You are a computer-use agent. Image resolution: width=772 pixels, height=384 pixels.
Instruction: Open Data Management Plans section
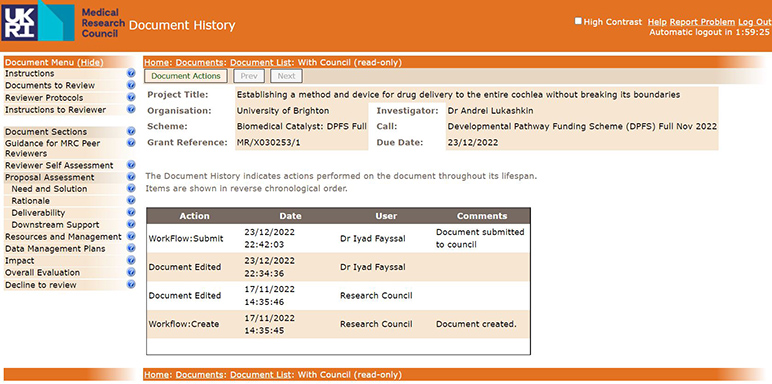click(55, 249)
